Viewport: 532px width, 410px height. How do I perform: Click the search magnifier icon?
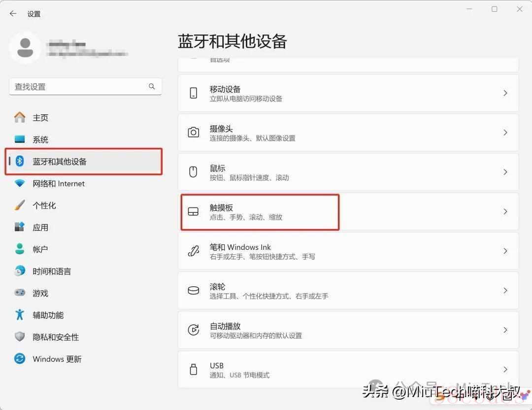(152, 87)
